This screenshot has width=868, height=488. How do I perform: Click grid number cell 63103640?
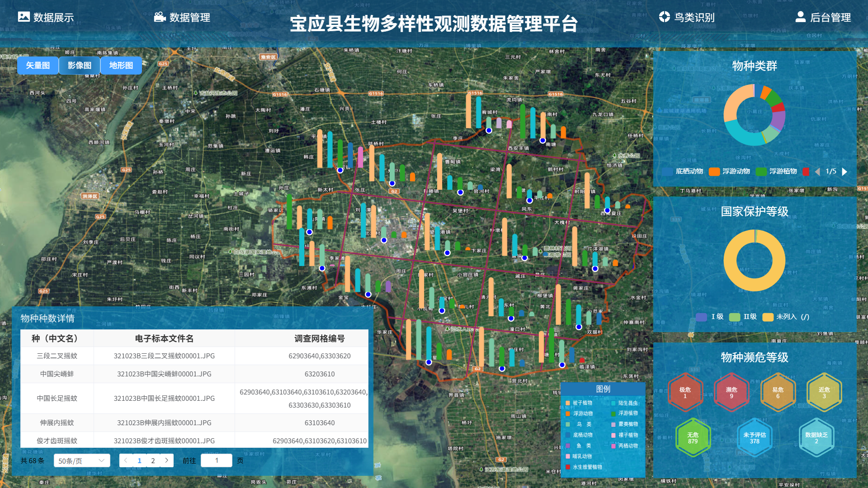[320, 423]
